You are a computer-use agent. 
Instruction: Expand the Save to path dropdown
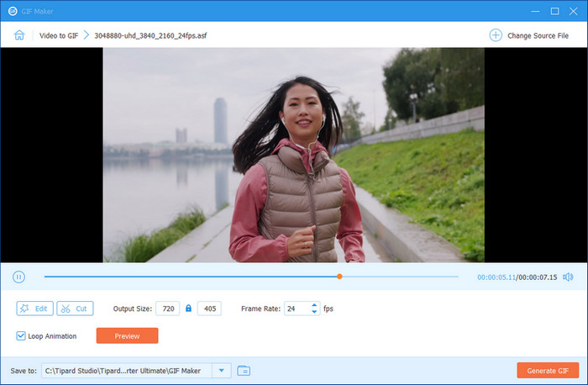pos(221,370)
